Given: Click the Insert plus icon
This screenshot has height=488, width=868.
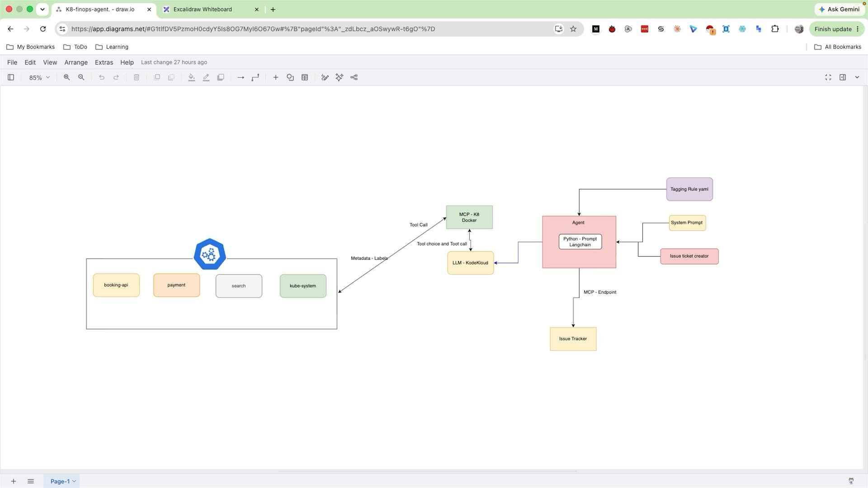Looking at the screenshot, I should (x=276, y=77).
